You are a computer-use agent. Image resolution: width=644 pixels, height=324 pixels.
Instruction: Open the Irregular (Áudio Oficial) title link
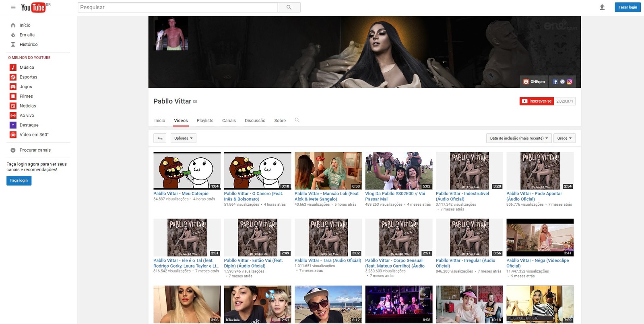click(x=465, y=263)
